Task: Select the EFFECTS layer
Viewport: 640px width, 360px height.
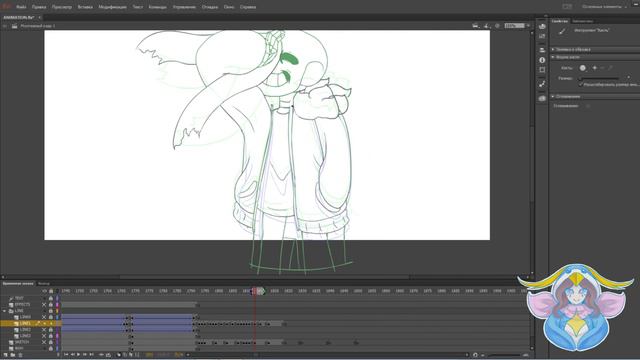Action: [x=22, y=304]
